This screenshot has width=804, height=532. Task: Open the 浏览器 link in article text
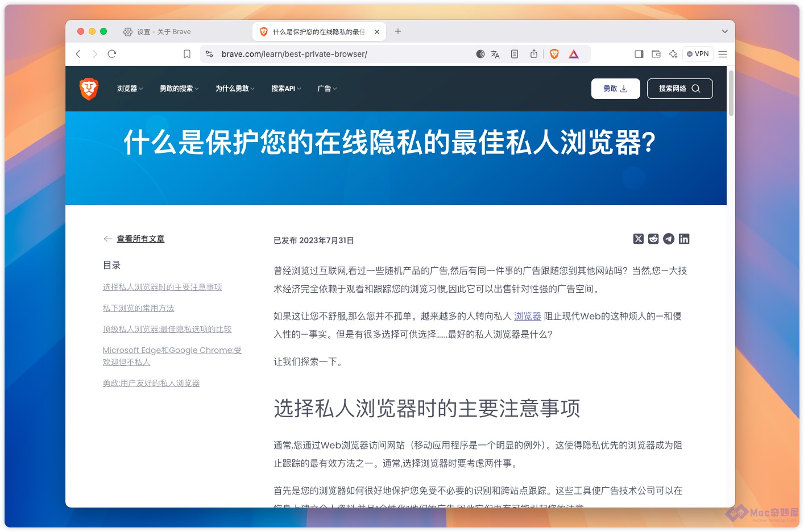(x=528, y=316)
